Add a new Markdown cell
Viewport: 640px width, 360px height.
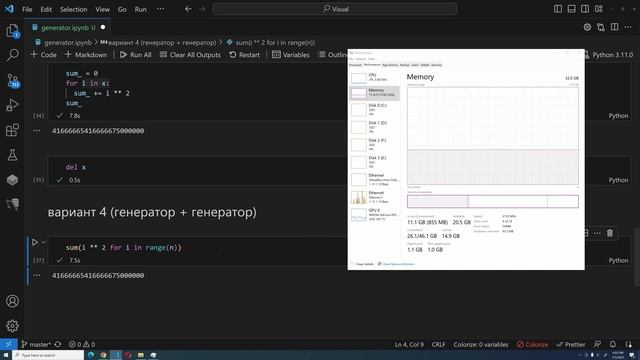(86, 55)
